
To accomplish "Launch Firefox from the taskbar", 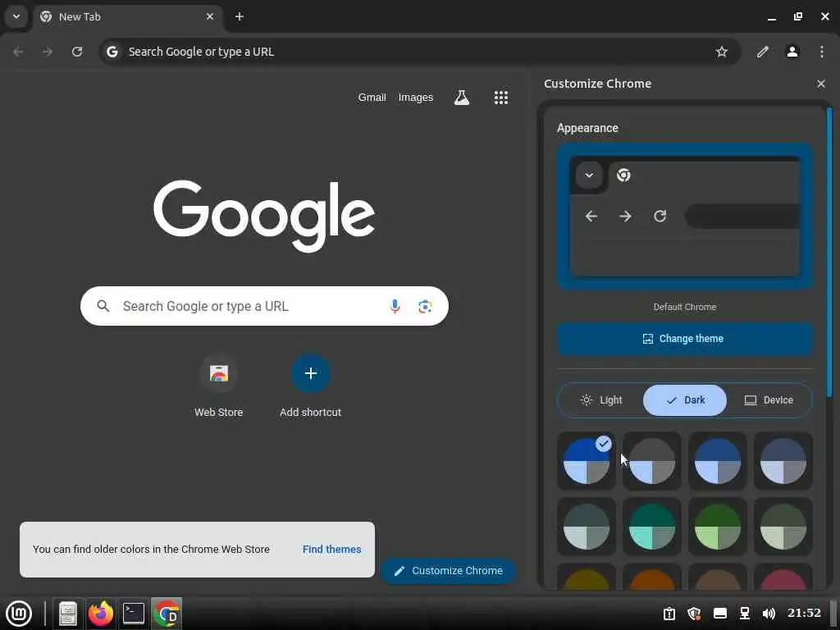I will [101, 614].
